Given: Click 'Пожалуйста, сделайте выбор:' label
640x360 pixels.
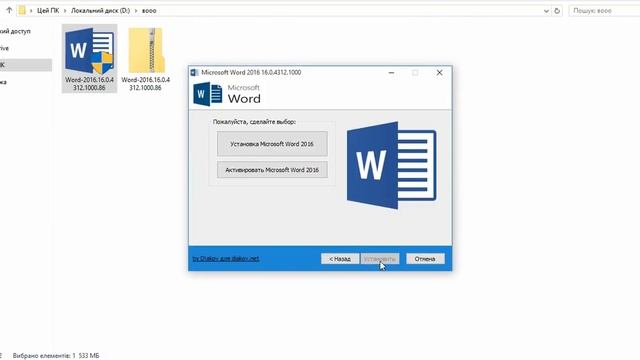Looking at the screenshot, I should (x=254, y=122).
